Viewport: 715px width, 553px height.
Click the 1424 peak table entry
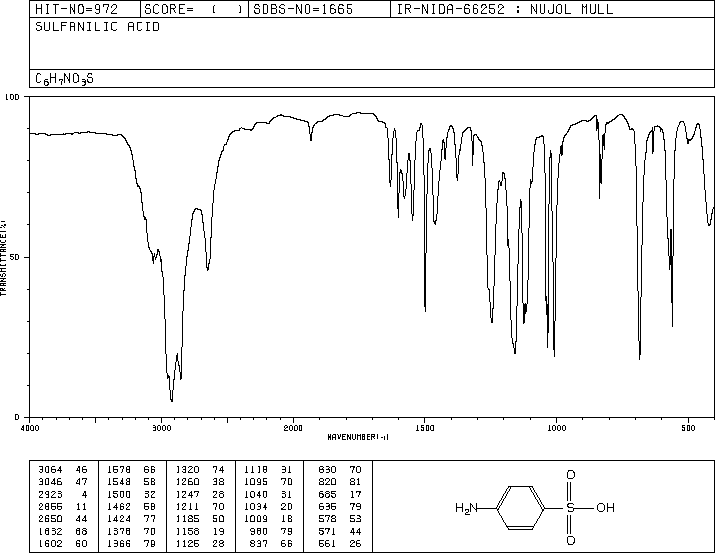tap(131, 519)
